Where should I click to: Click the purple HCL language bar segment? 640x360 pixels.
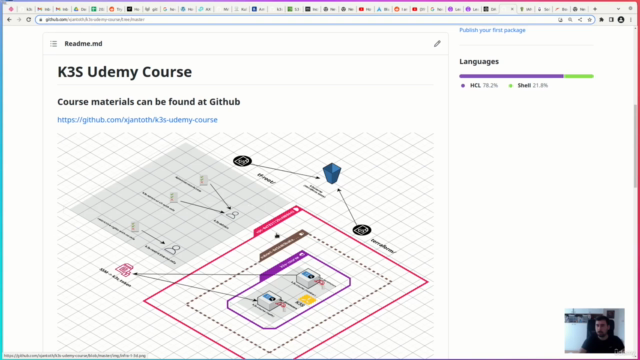pyautogui.click(x=511, y=76)
